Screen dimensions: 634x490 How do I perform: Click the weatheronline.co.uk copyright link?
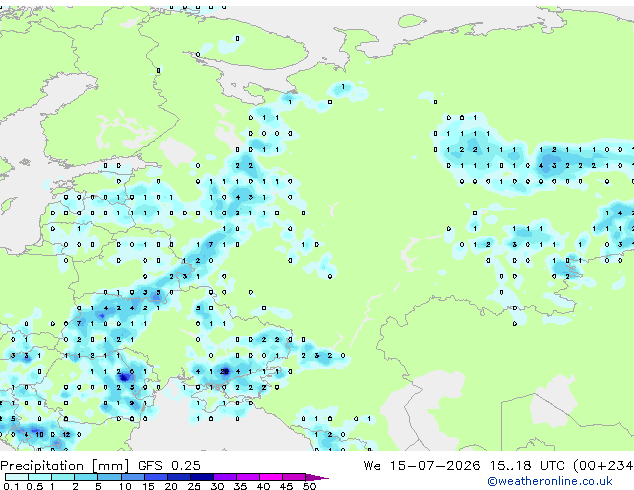[549, 482]
